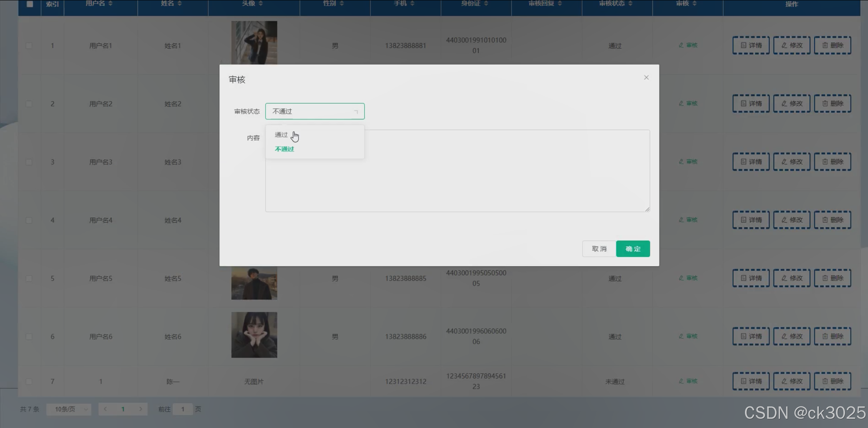Select 通过 option in dropdown list
The width and height of the screenshot is (868, 428).
click(x=281, y=135)
